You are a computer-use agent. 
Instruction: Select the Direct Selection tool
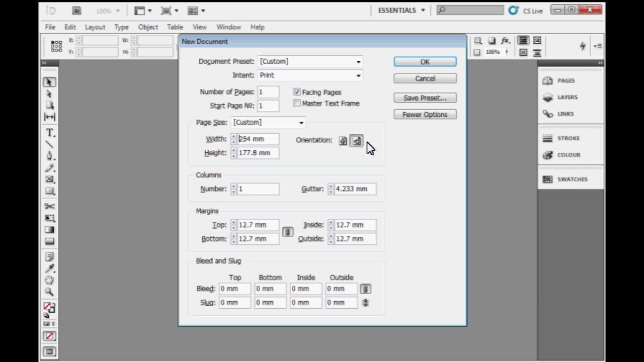pyautogui.click(x=49, y=94)
